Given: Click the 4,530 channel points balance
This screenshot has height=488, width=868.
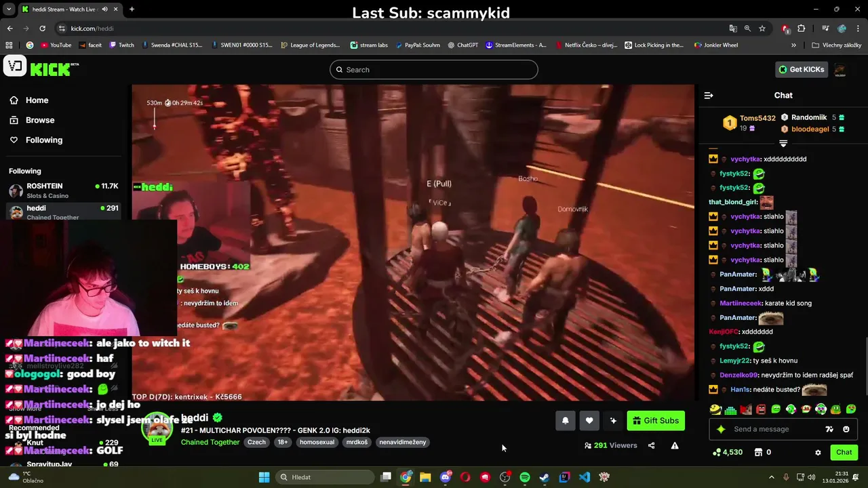Looking at the screenshot, I should (728, 452).
